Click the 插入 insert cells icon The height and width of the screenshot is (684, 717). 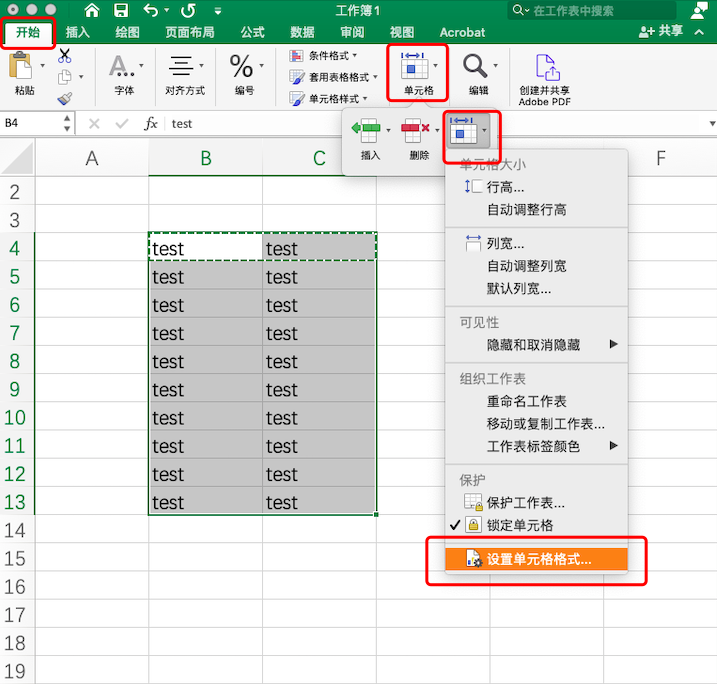click(367, 131)
